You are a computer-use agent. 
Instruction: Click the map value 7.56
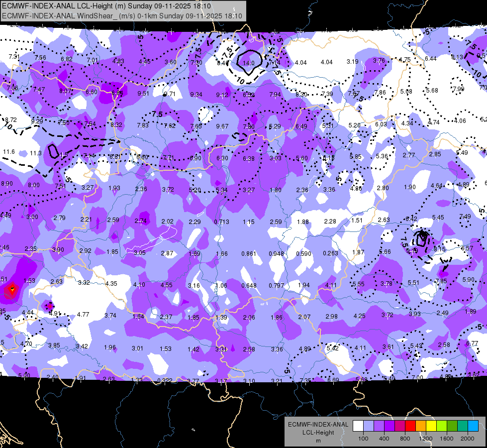tap(40, 58)
